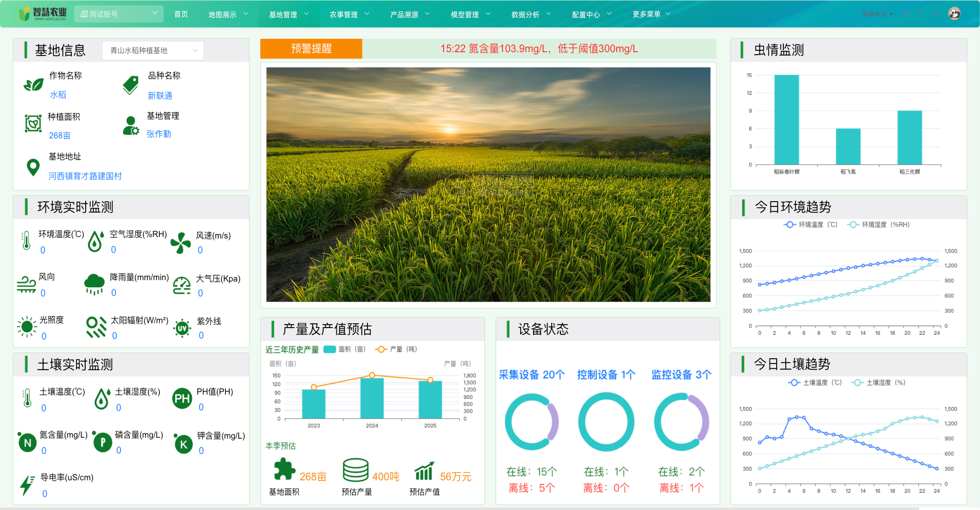Open the panda user avatar
The width and height of the screenshot is (980, 510).
(x=954, y=14)
